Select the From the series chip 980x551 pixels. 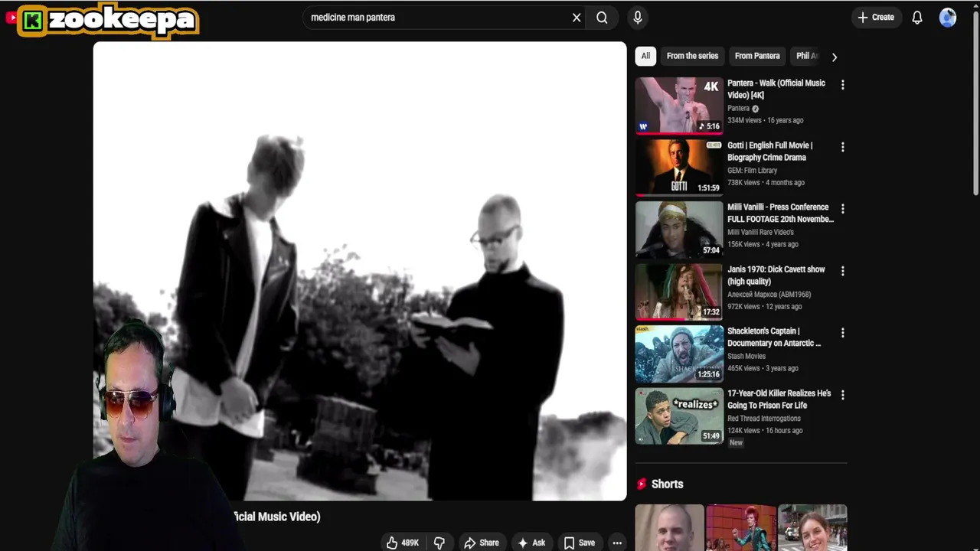point(692,56)
